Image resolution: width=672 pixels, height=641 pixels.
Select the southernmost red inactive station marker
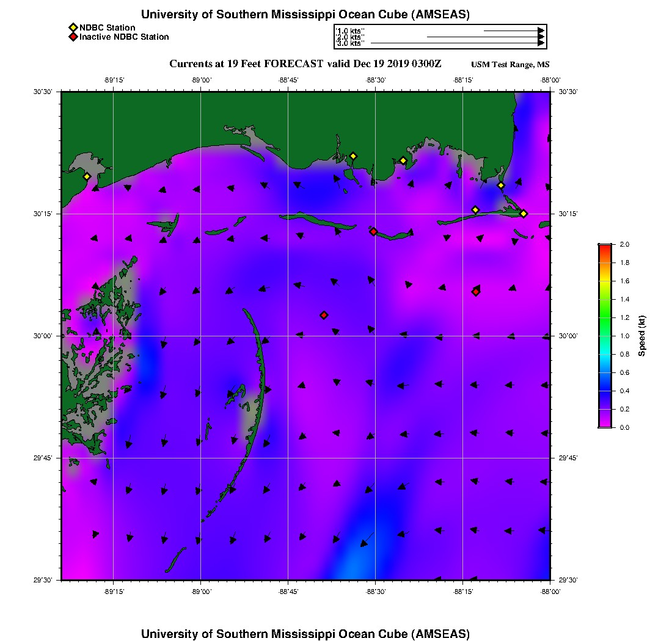pos(324,315)
